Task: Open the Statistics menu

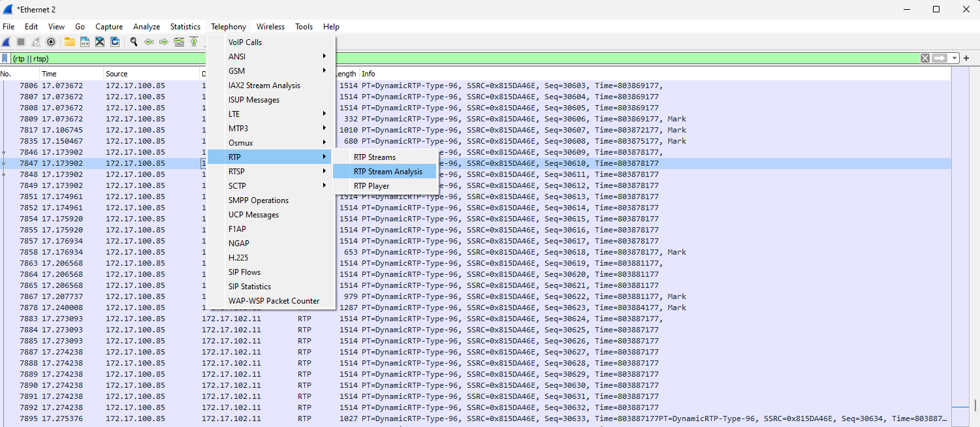Action: coord(185,27)
